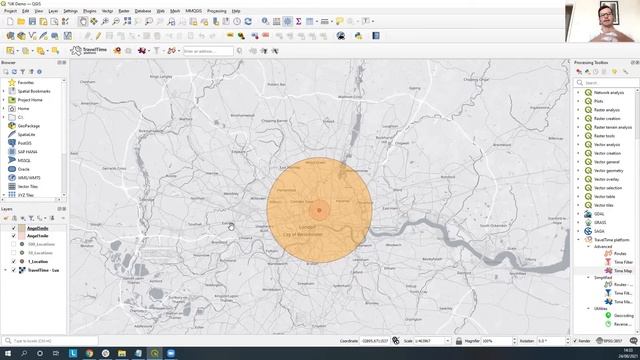
Task: Open the Layer menu
Action: point(53,11)
